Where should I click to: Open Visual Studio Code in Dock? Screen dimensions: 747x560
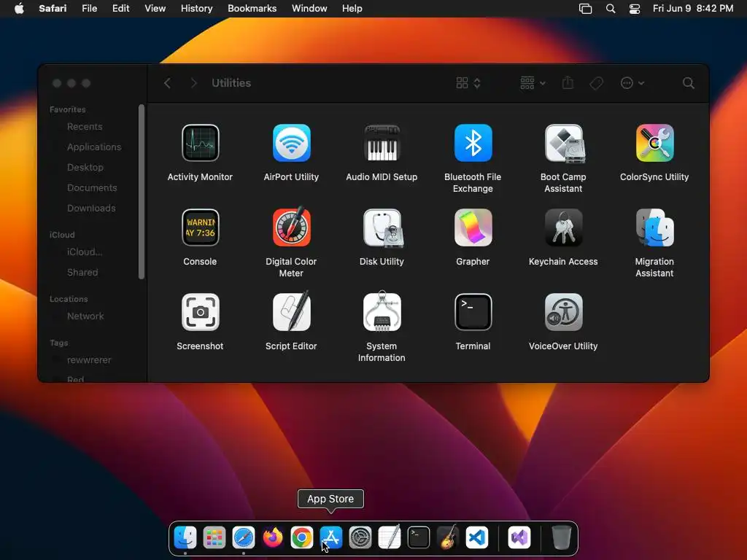(x=477, y=537)
